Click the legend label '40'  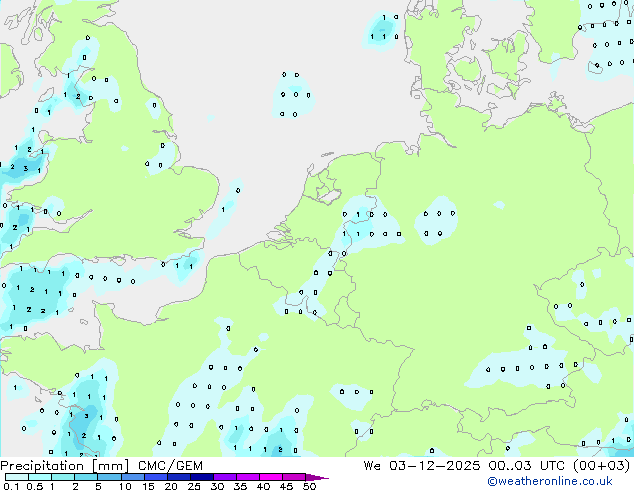pos(263,486)
